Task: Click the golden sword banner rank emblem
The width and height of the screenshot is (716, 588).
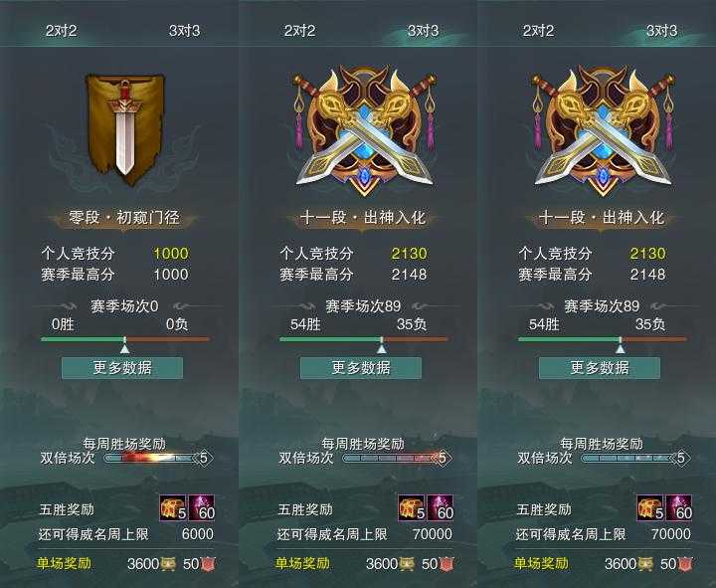Action: click(125, 129)
